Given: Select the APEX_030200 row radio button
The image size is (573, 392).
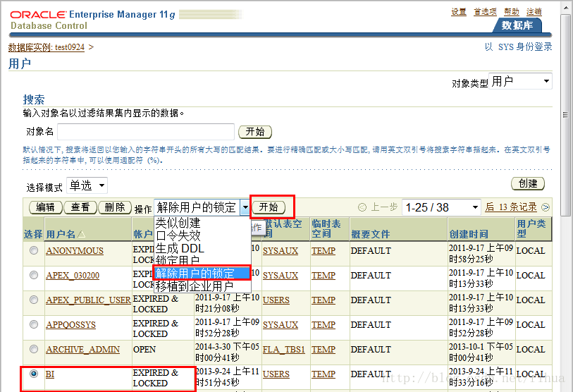Looking at the screenshot, I should (x=34, y=275).
